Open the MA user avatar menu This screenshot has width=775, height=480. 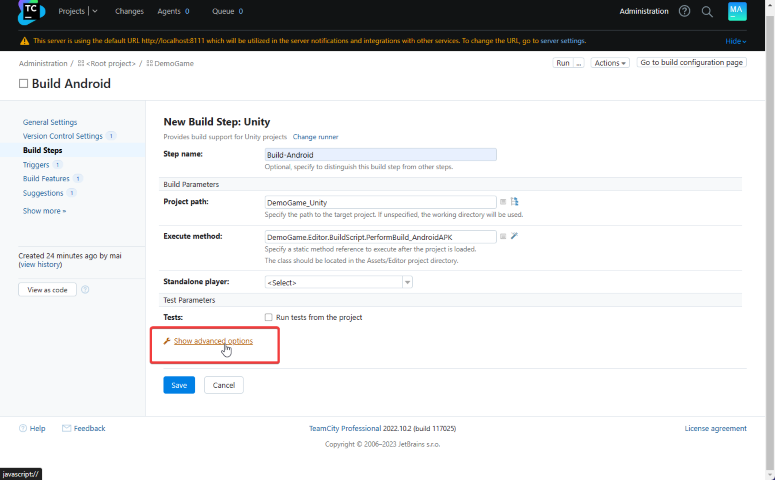[737, 11]
